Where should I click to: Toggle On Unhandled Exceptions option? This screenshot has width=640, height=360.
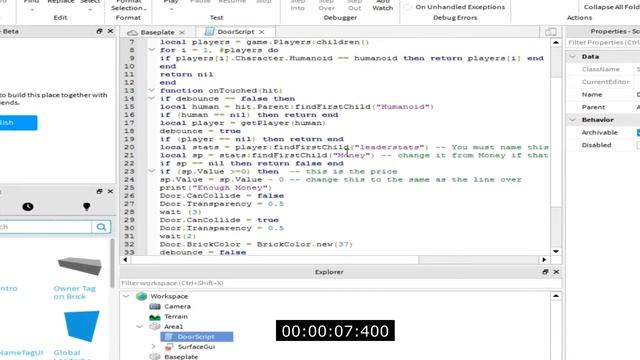[x=455, y=7]
